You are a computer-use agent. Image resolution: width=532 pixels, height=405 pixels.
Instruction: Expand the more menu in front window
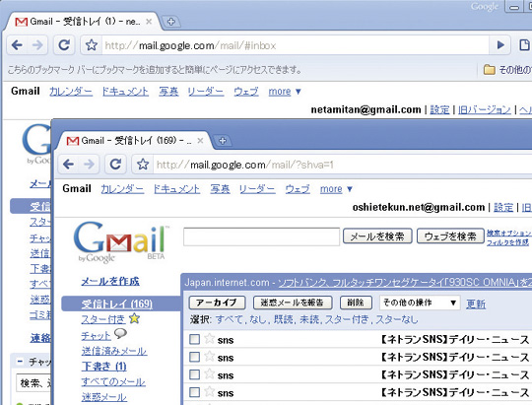pyautogui.click(x=336, y=189)
